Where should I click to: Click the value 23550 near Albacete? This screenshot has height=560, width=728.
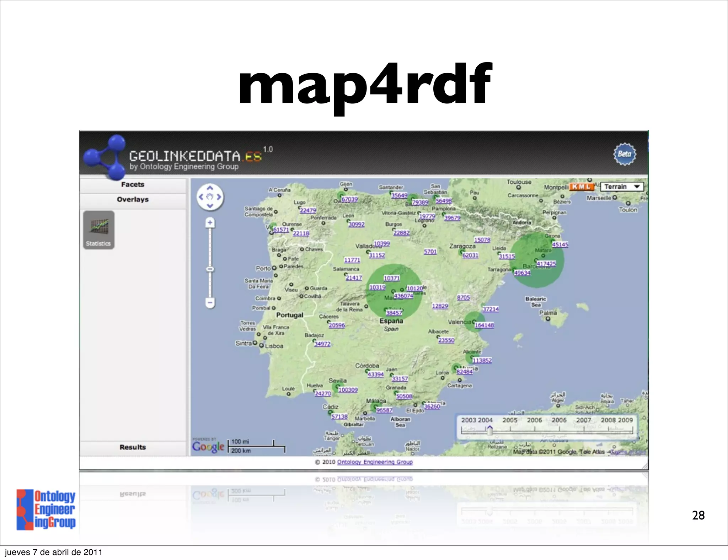click(x=446, y=340)
